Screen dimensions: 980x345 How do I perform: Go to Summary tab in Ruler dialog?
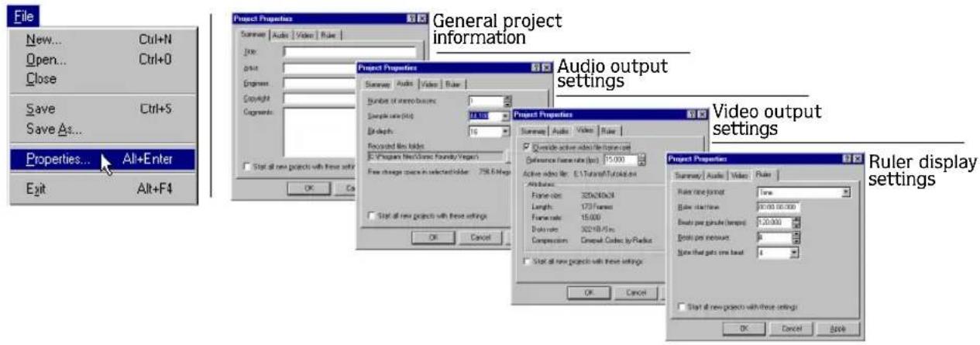click(x=687, y=175)
